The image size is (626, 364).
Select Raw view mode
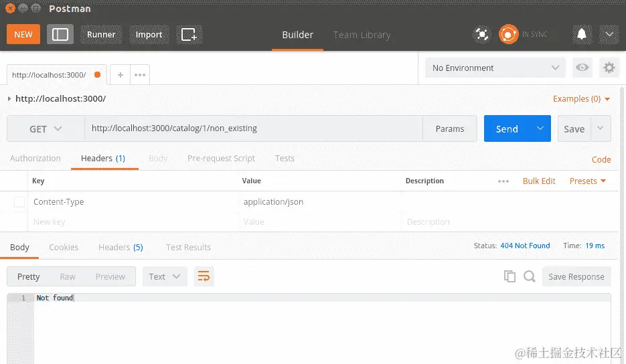coord(68,276)
